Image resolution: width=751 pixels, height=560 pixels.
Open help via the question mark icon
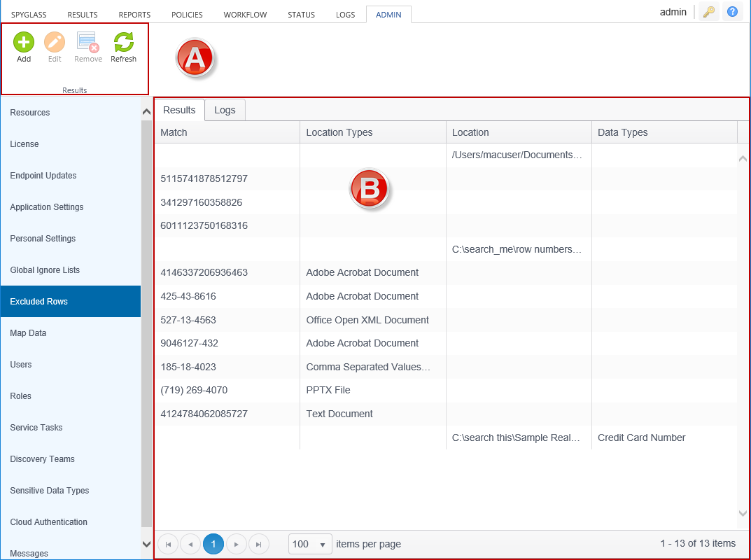tap(732, 13)
